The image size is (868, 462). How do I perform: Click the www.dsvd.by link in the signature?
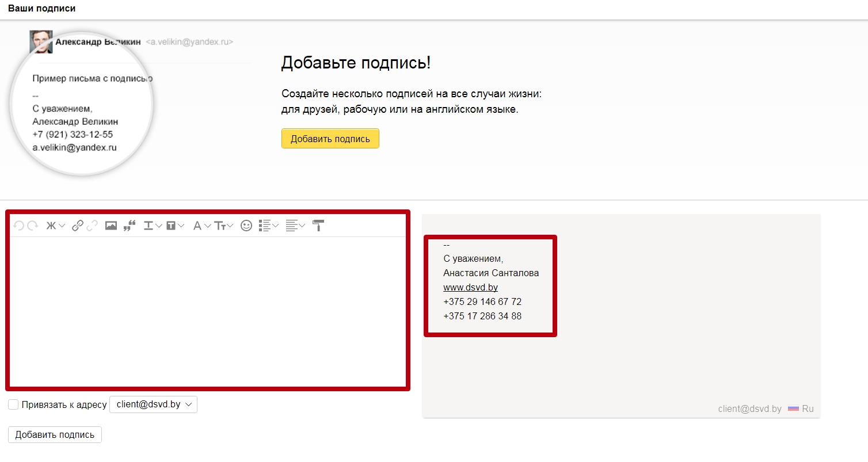click(470, 287)
